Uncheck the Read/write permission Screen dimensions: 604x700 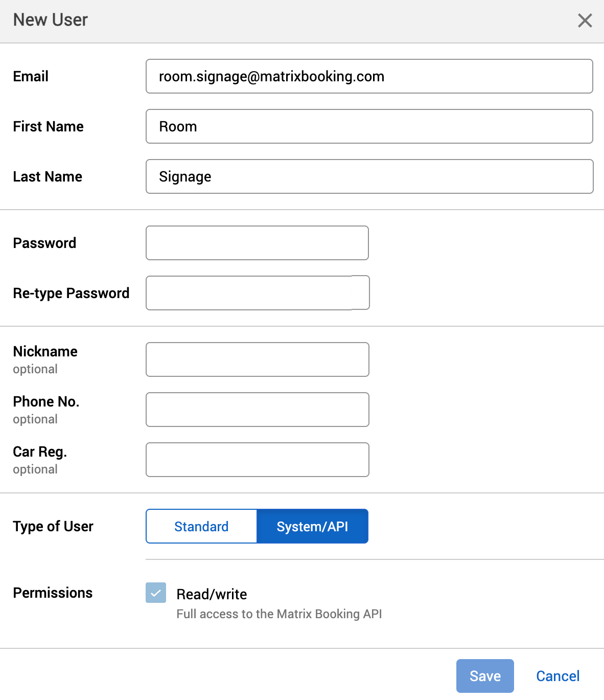pos(156,593)
